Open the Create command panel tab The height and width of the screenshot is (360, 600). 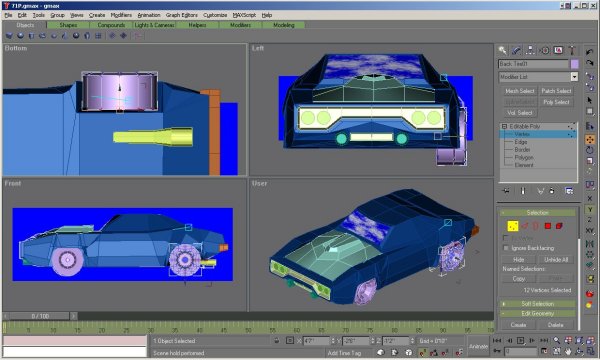pyautogui.click(x=502, y=50)
